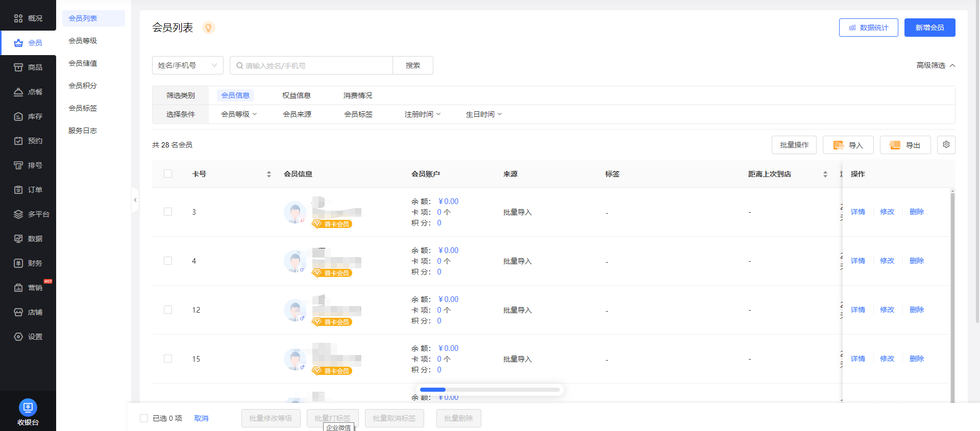Select the checkbox for card number 12
The width and height of the screenshot is (980, 431).
pyautogui.click(x=168, y=310)
